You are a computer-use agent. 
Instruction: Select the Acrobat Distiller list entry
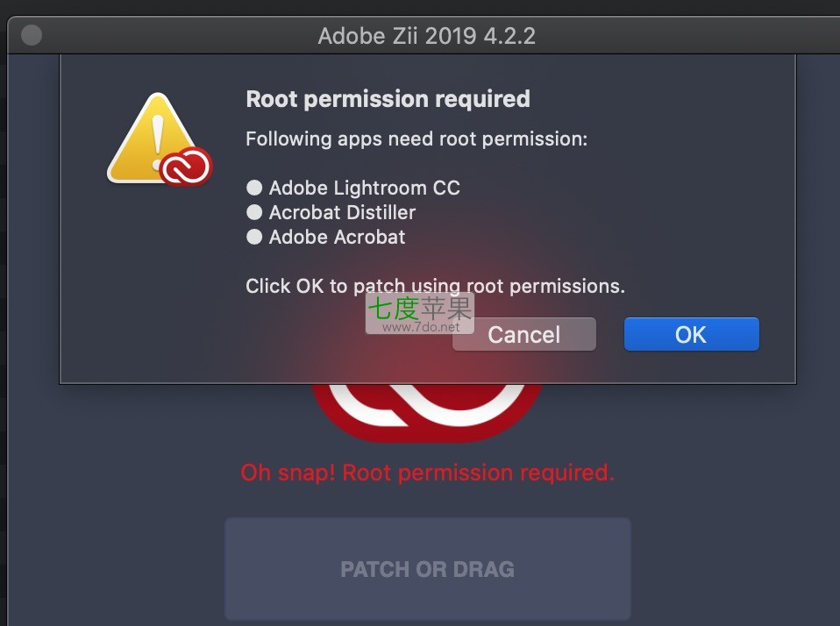[341, 212]
